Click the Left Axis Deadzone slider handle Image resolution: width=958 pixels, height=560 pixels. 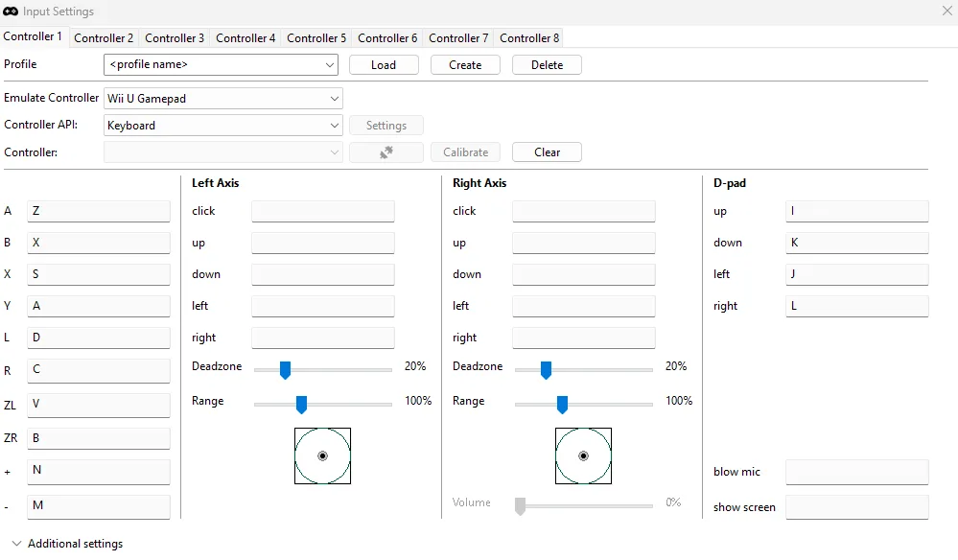click(x=285, y=370)
